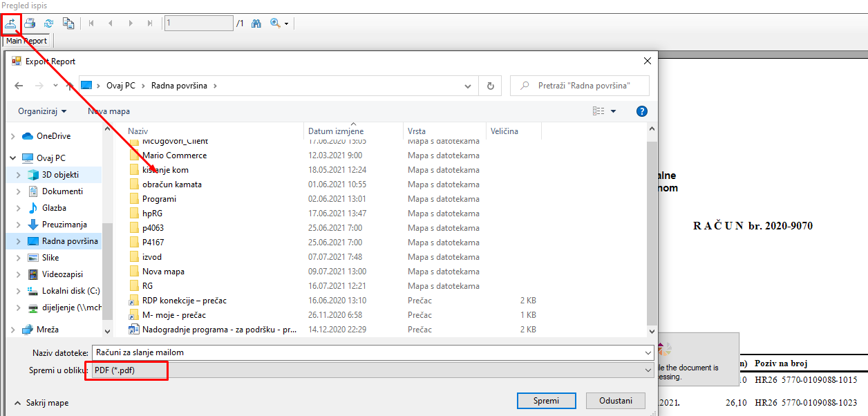Go up one folder level arrow
Screen dimensions: 868x416
pyautogui.click(x=69, y=86)
